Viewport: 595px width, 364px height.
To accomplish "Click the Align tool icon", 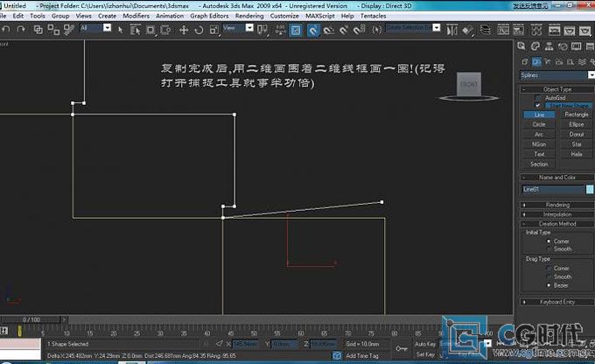I will 467,30.
